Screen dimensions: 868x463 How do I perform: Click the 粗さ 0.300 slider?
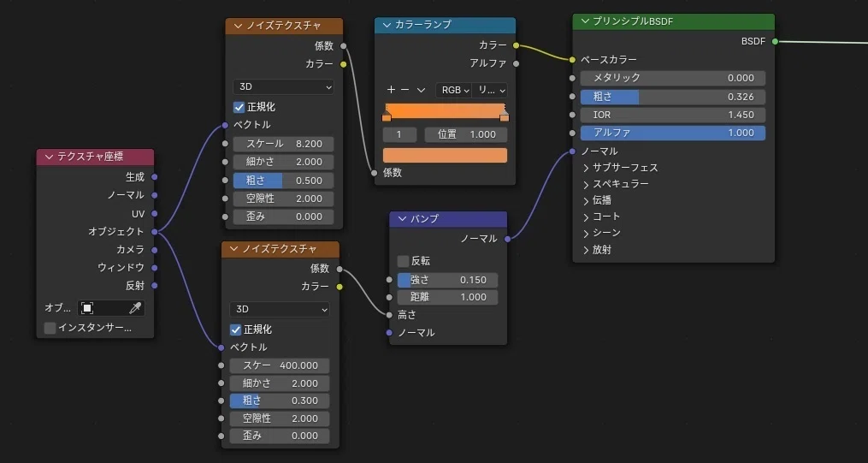coord(280,401)
